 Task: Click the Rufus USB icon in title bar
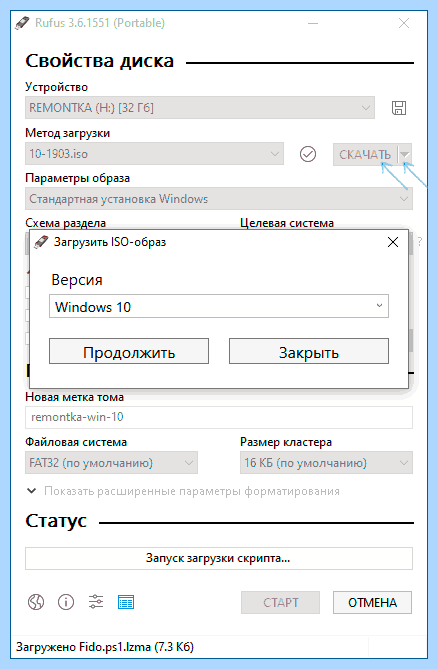pyautogui.click(x=22, y=23)
